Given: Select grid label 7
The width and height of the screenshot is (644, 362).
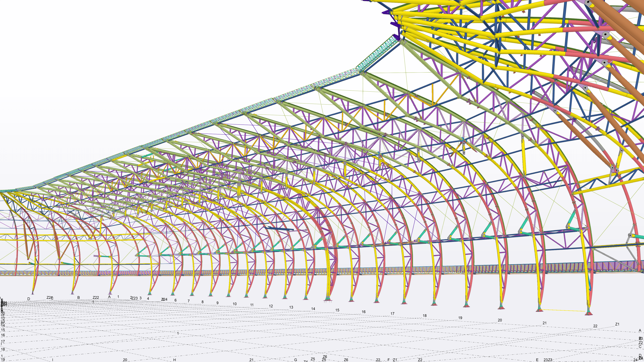Looking at the screenshot, I should click(x=189, y=301).
